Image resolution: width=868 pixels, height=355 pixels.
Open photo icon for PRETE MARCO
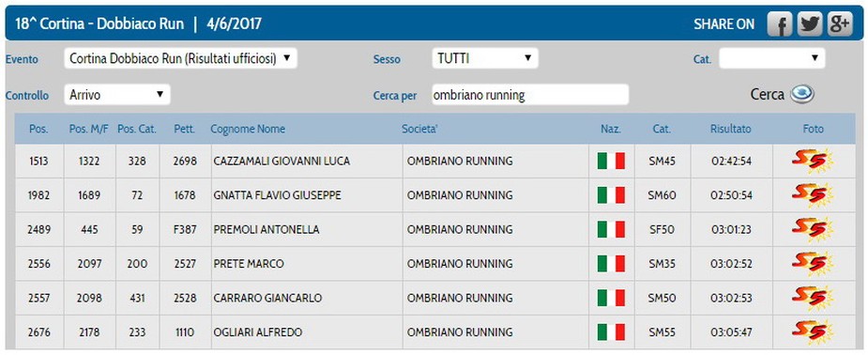[x=812, y=264]
